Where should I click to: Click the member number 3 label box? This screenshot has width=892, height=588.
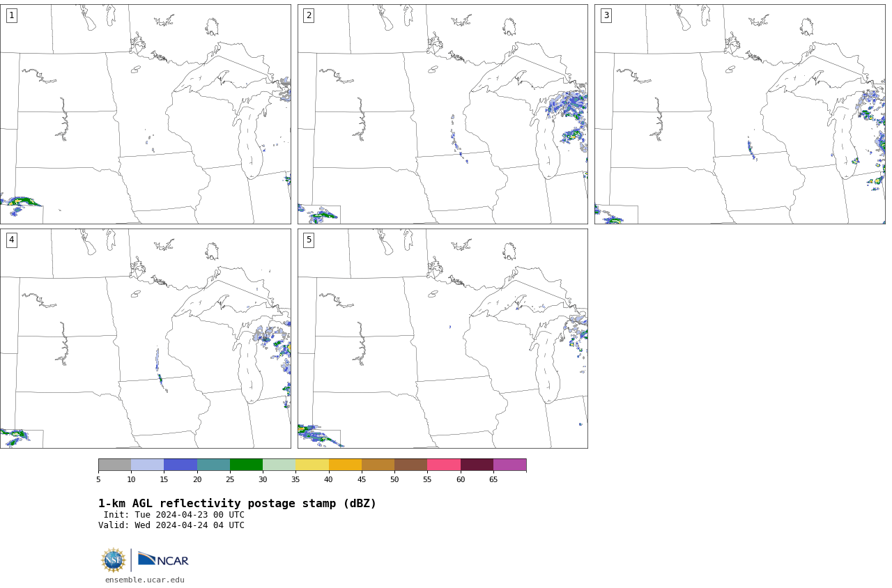[x=606, y=15]
